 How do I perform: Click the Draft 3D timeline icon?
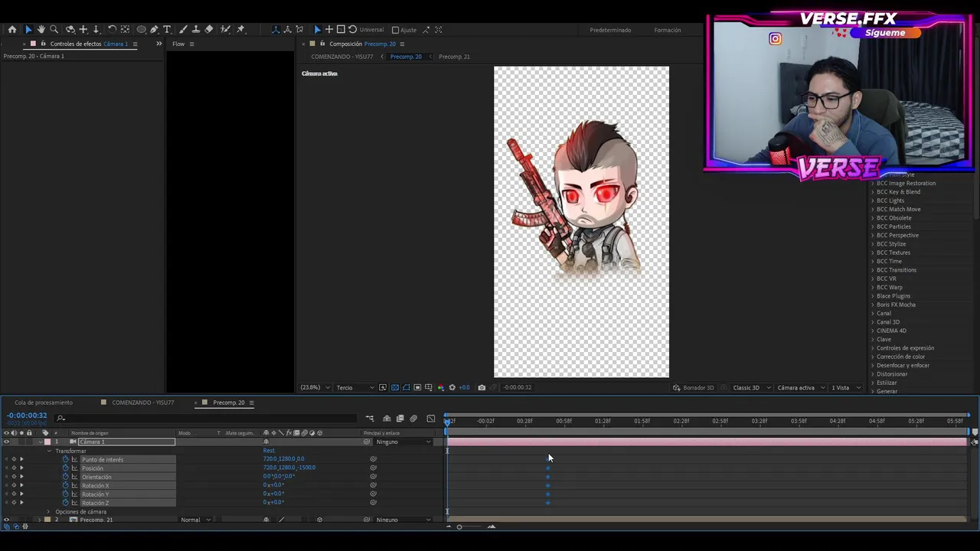[387, 419]
